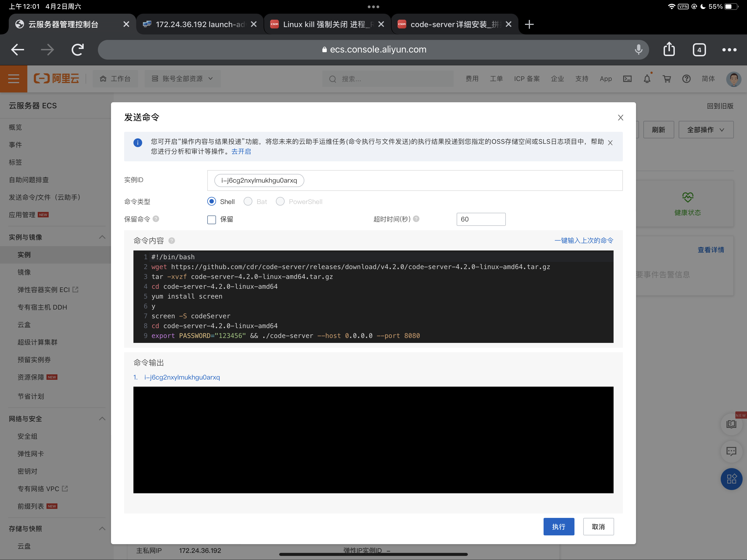The width and height of the screenshot is (747, 560).
Task: Select the Shell command type
Action: (x=211, y=201)
